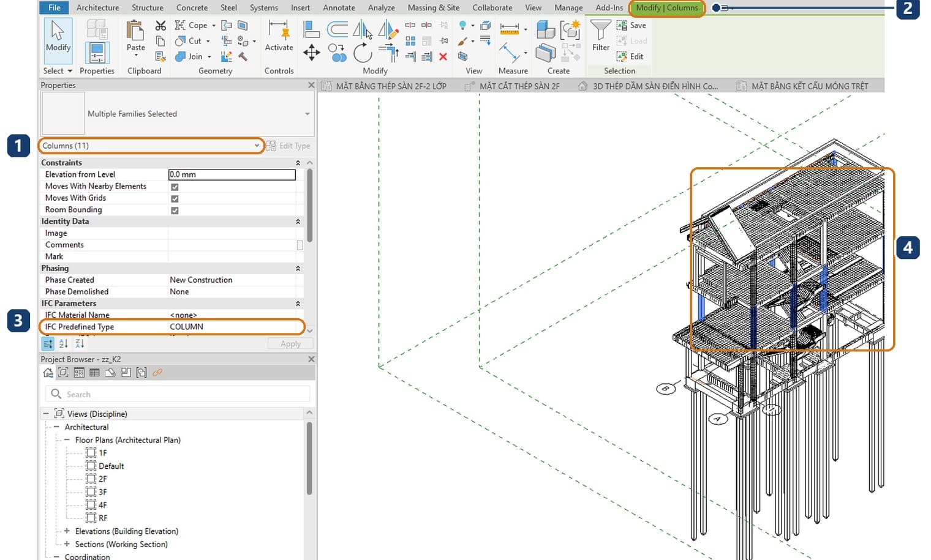The width and height of the screenshot is (931, 560).
Task: Open the Columns (11) type filter dropdown
Action: pos(151,146)
